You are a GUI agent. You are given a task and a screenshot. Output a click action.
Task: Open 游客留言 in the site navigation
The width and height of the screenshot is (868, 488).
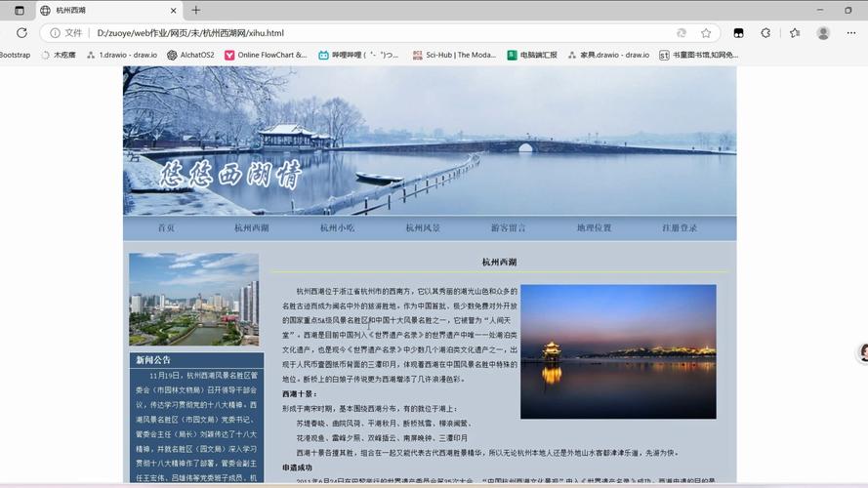point(508,227)
